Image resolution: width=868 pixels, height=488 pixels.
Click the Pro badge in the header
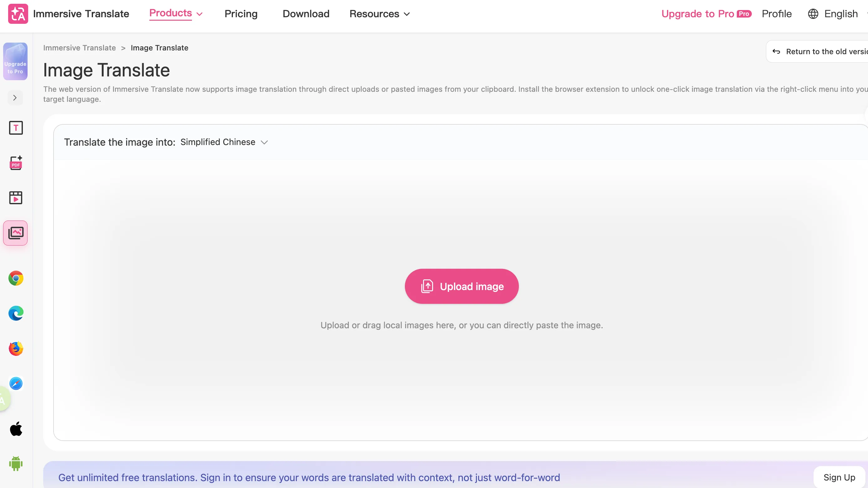point(744,14)
